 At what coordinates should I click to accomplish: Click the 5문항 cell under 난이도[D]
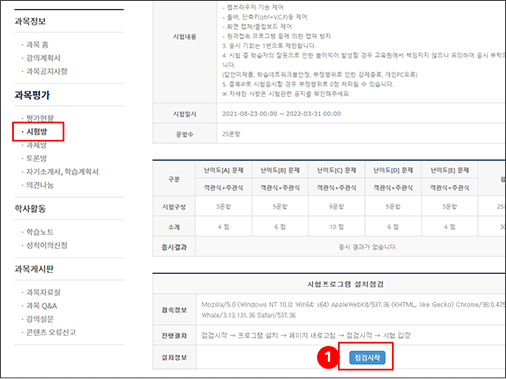click(393, 207)
